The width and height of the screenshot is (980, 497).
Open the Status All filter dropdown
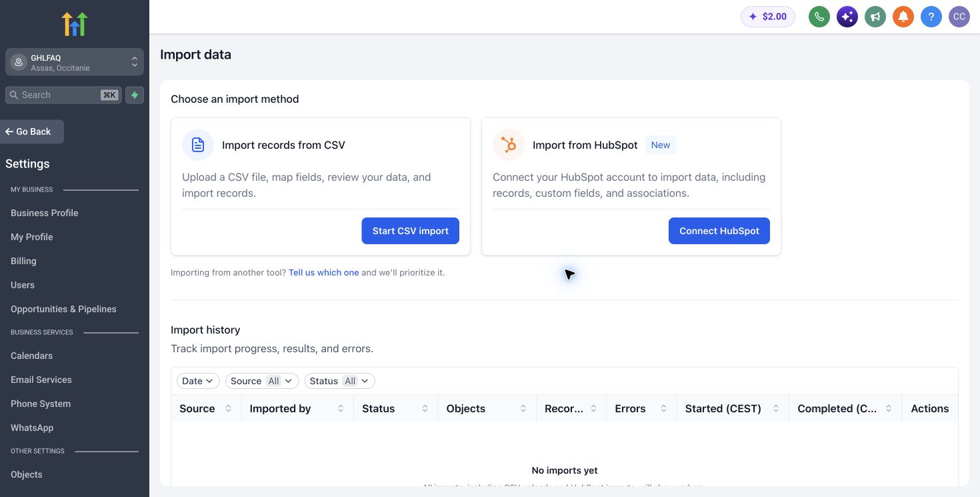[340, 381]
